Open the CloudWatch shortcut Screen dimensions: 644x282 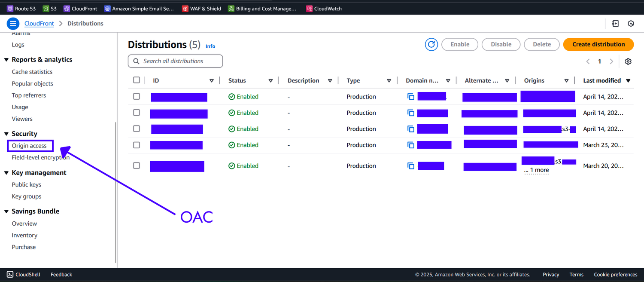point(324,9)
